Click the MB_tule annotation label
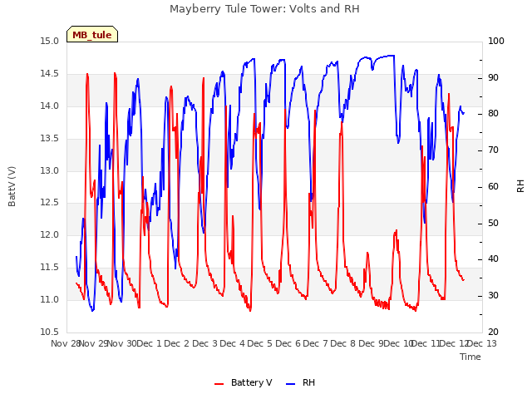Image resolution: width=532 pixels, height=399 pixels. click(x=92, y=34)
